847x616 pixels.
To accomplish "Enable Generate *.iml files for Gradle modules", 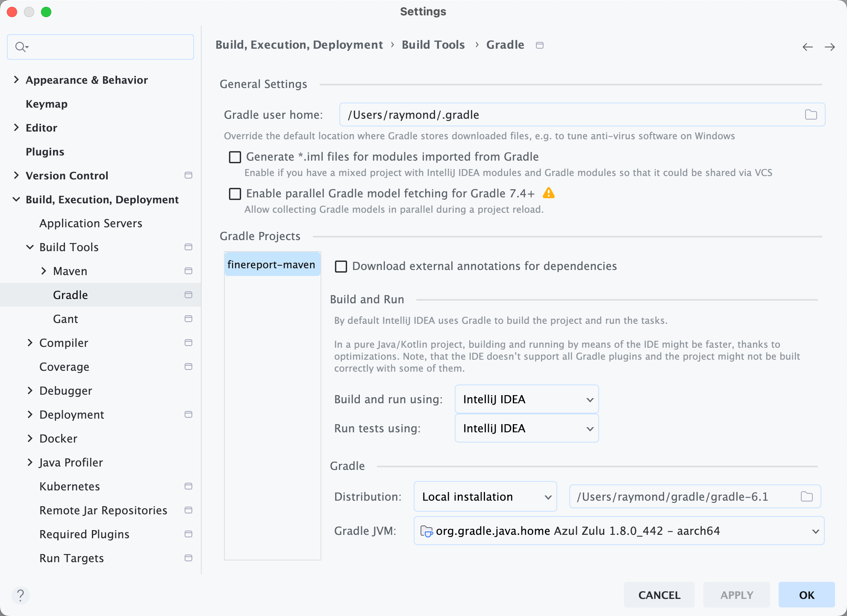I will click(x=235, y=157).
